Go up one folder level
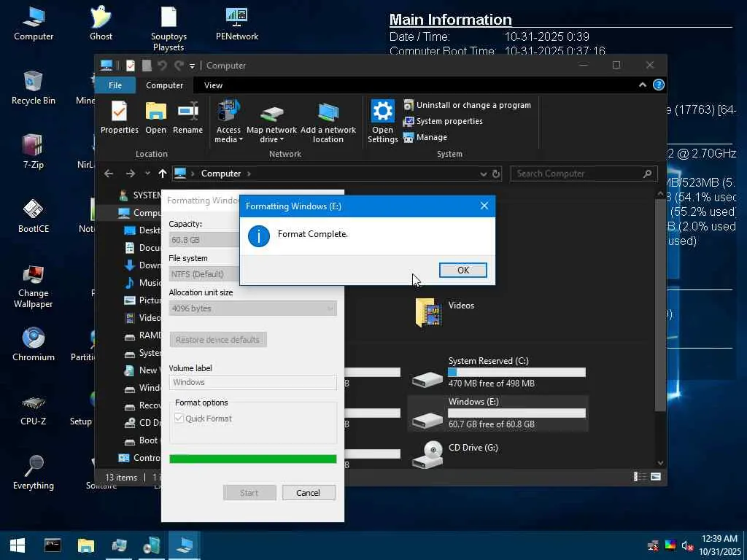Screen dimensions: 747x560 163,174
